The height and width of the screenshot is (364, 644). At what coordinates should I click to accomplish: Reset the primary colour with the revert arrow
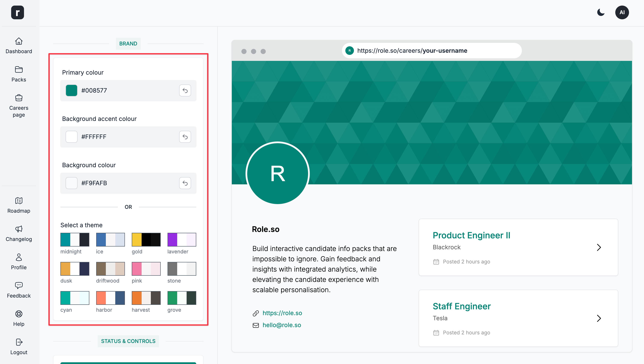[x=185, y=90]
